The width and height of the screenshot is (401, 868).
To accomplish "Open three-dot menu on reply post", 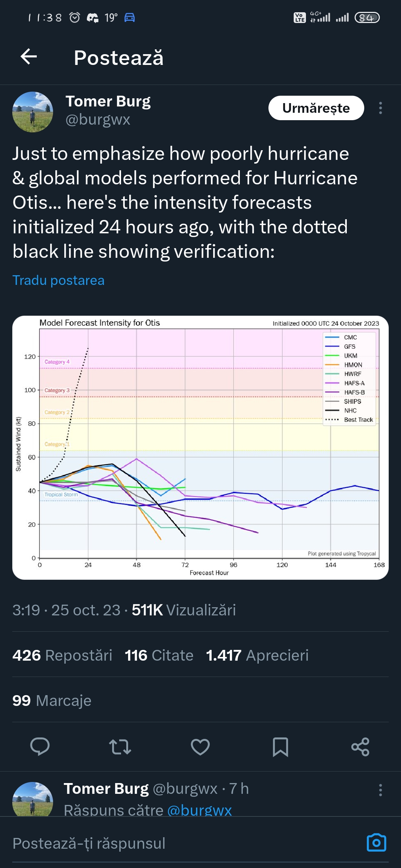I will tap(380, 790).
